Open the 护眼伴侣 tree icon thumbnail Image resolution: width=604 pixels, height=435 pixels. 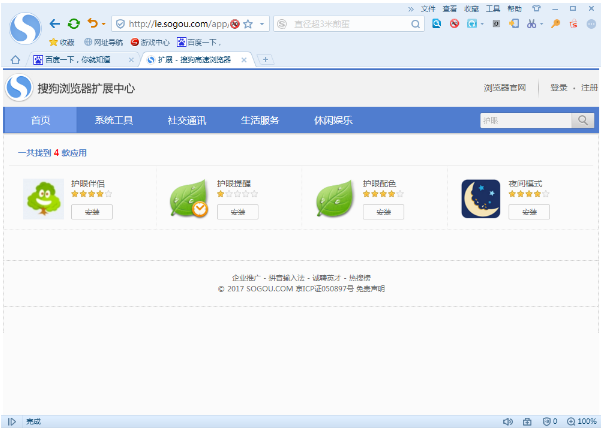click(x=44, y=199)
